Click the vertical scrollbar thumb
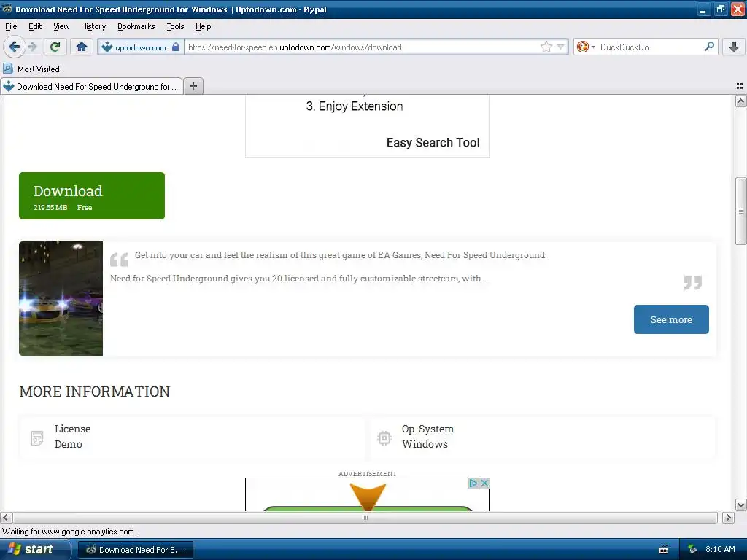Screen dimensions: 747x560 pyautogui.click(x=740, y=211)
